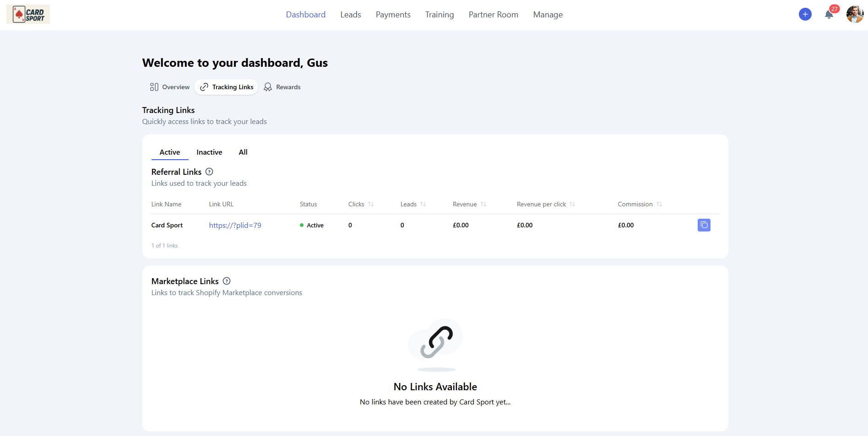The width and height of the screenshot is (868, 436).
Task: Sort table by Revenue column
Action: coord(483,205)
